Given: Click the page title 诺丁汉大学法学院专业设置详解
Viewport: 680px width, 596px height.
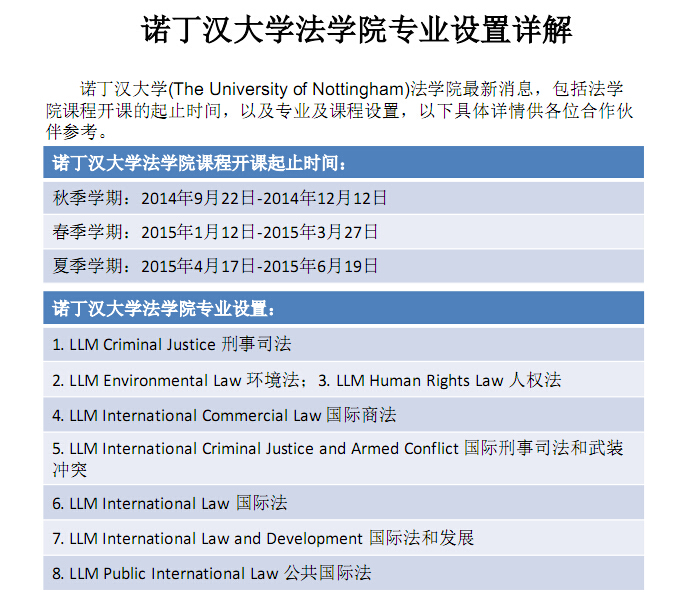Looking at the screenshot, I should click(356, 29).
